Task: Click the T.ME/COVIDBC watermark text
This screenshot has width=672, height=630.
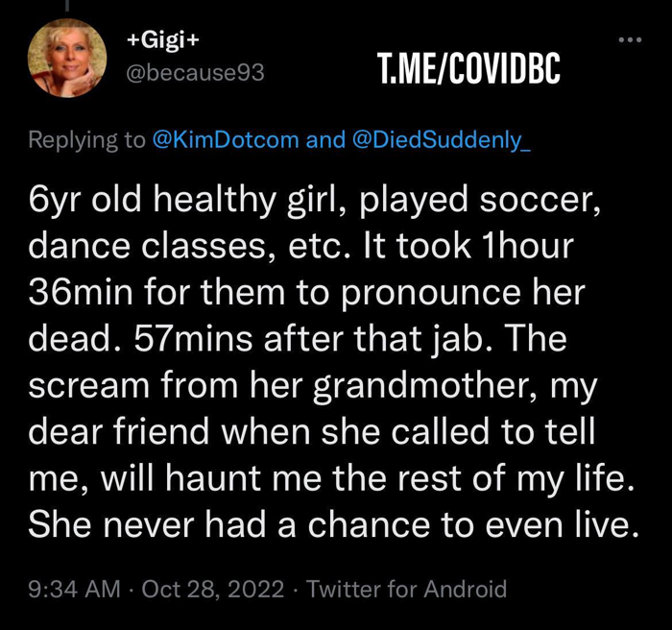Action: (469, 71)
